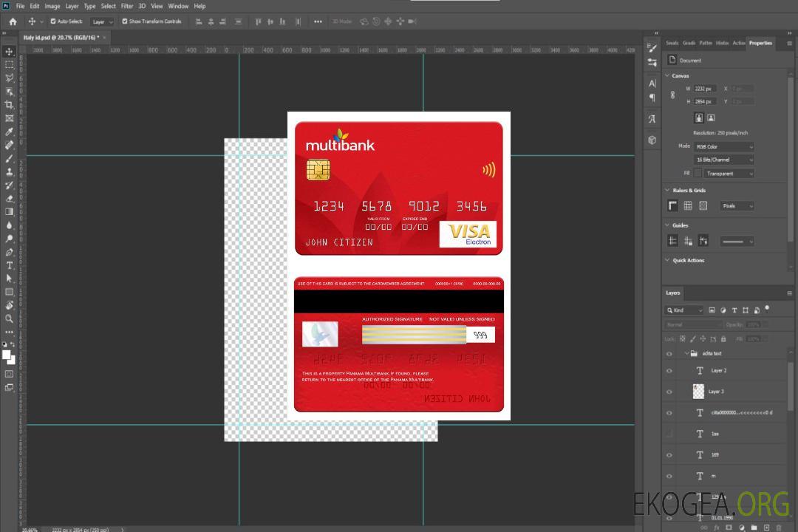Select the Pen tool
Viewport: 798px width, 532px height.
tap(9, 252)
